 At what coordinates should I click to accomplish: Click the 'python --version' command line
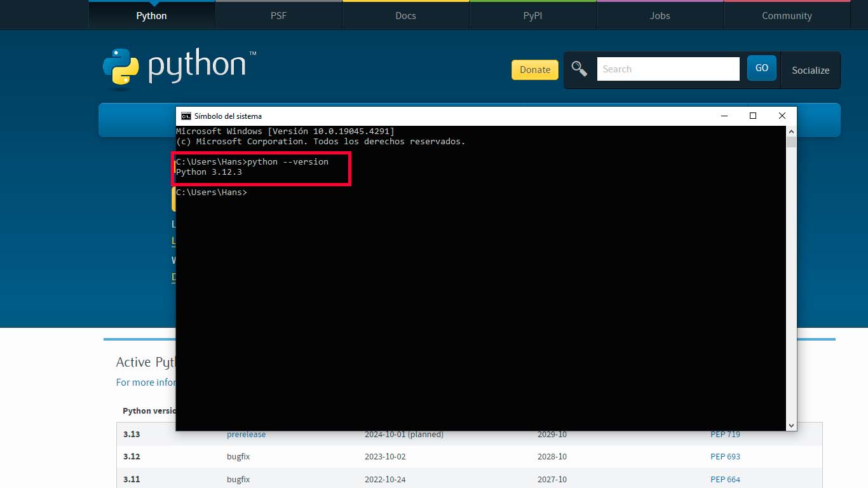coord(252,162)
